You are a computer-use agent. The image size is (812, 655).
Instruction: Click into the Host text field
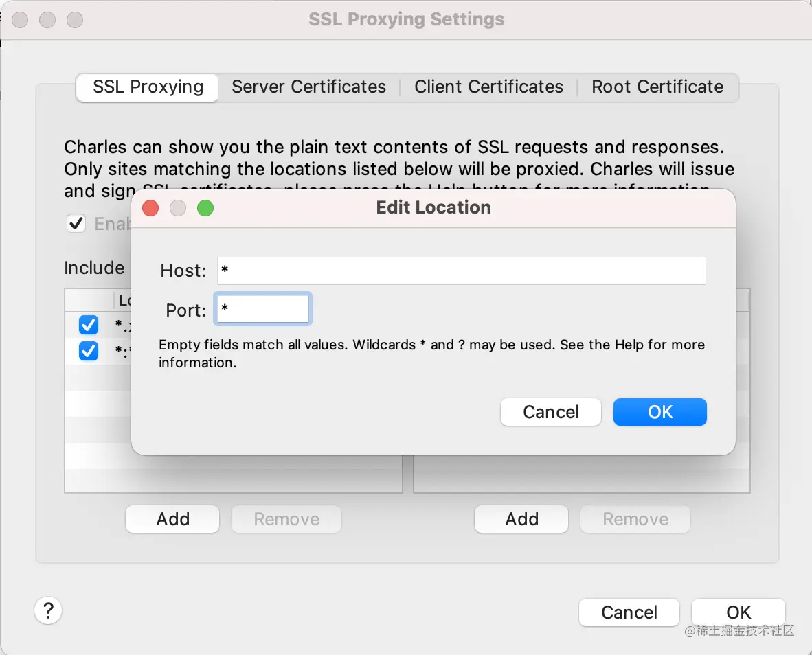click(x=461, y=271)
